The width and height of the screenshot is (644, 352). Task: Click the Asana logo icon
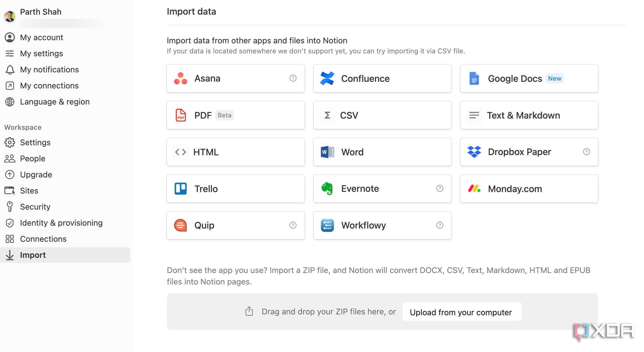[x=181, y=78]
